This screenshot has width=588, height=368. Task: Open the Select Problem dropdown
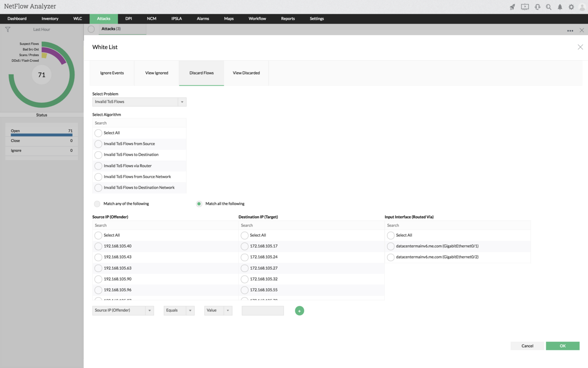coord(139,102)
